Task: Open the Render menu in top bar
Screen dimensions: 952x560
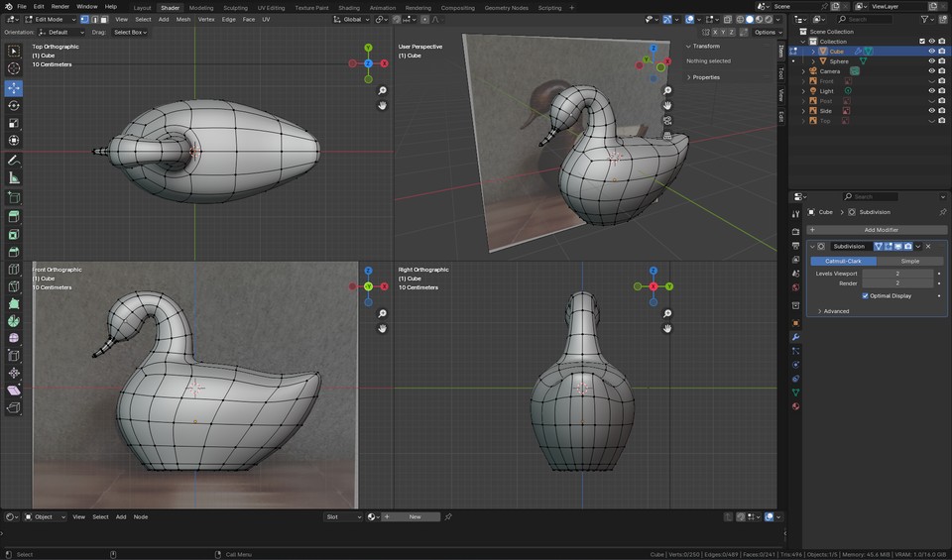Action: [x=62, y=6]
